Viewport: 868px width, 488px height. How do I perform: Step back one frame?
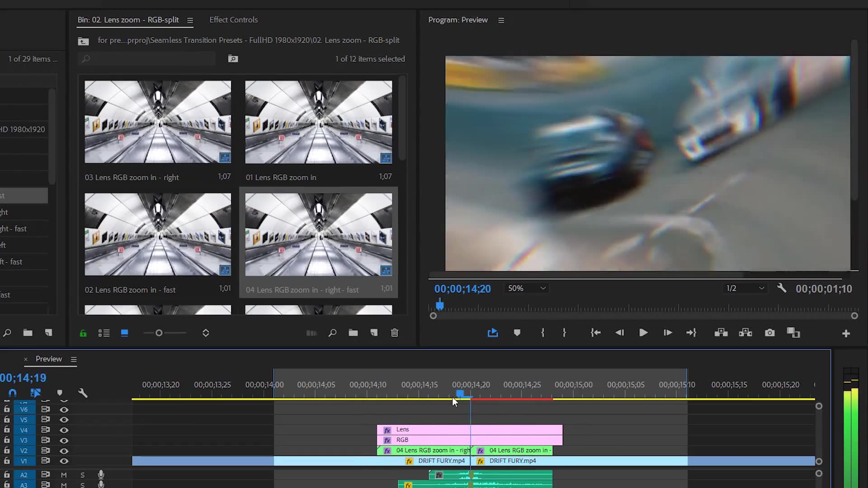click(619, 333)
